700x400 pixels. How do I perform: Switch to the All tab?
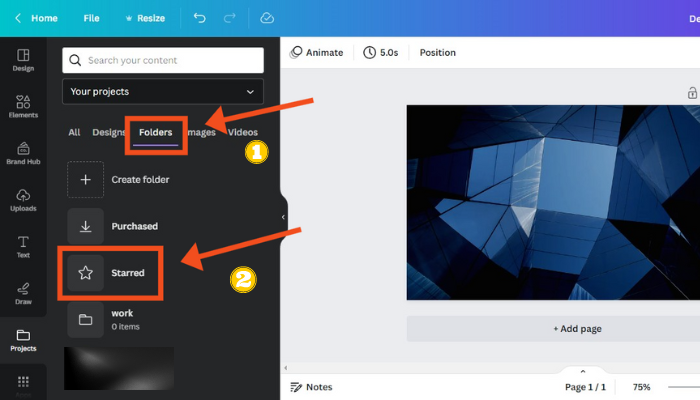pyautogui.click(x=74, y=132)
